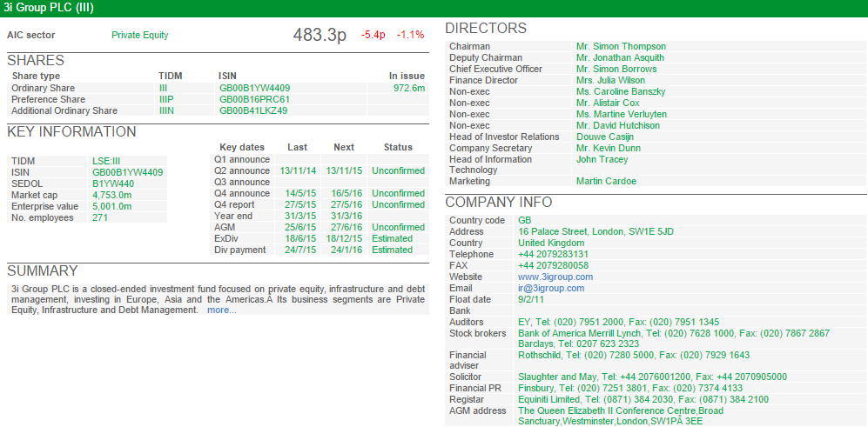Click Douwe Casijn investor relations name
This screenshot has width=868, height=427.
pyautogui.click(x=605, y=137)
